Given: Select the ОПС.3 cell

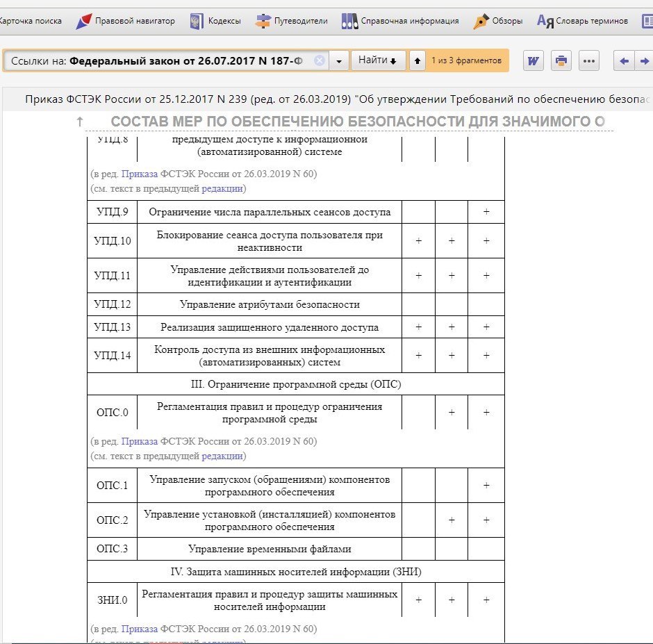Looking at the screenshot, I should click(113, 549).
